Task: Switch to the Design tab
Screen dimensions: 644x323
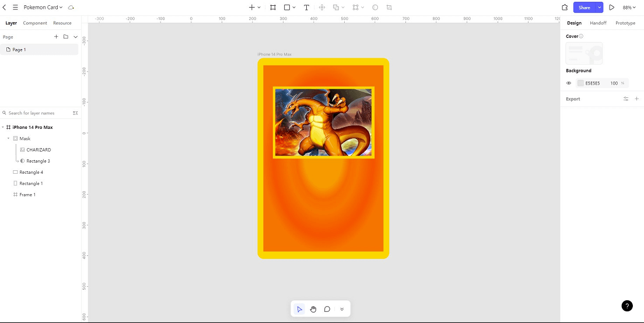Action: tap(574, 23)
